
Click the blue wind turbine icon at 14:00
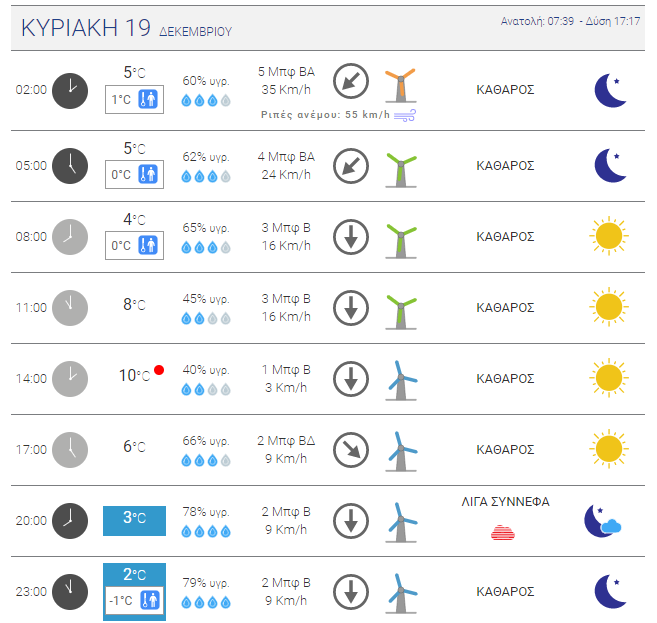point(401,380)
